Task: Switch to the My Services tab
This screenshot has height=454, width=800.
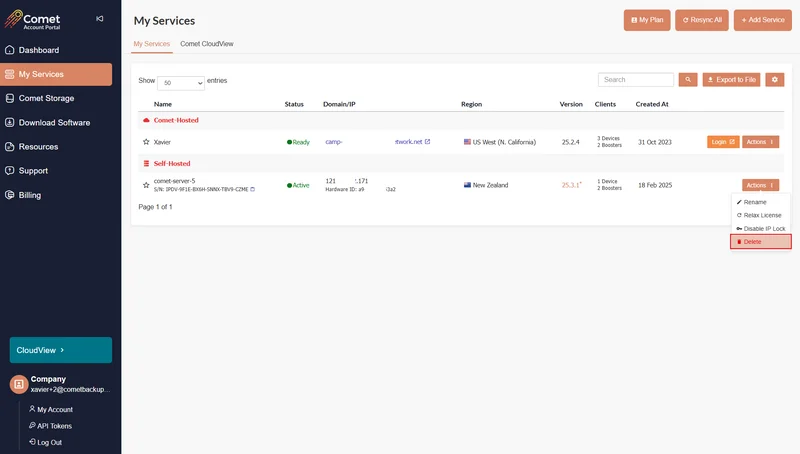Action: click(x=152, y=44)
